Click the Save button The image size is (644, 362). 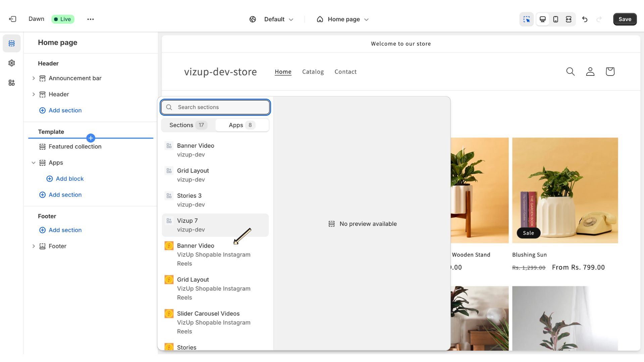[x=625, y=19]
